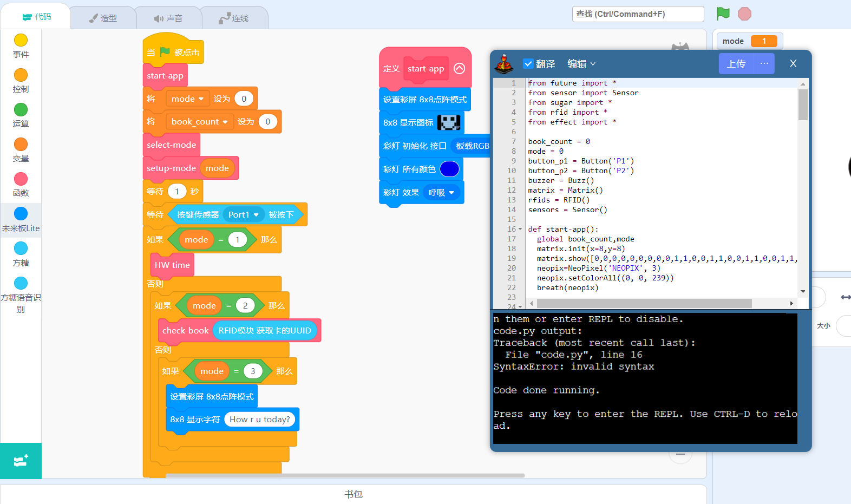The width and height of the screenshot is (851, 504).
Task: Click the joystick logo in code panel
Action: 504,64
